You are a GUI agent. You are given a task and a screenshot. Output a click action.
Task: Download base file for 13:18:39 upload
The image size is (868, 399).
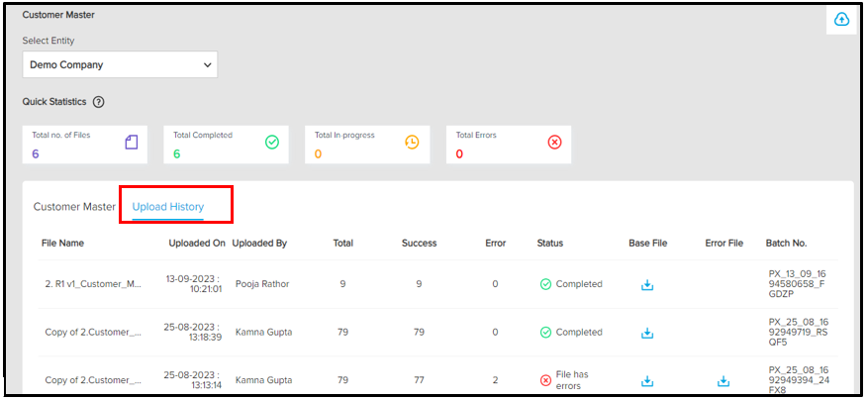(647, 333)
